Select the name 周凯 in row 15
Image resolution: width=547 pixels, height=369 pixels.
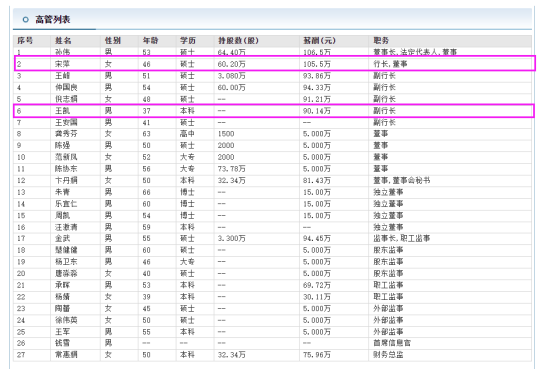click(62, 216)
